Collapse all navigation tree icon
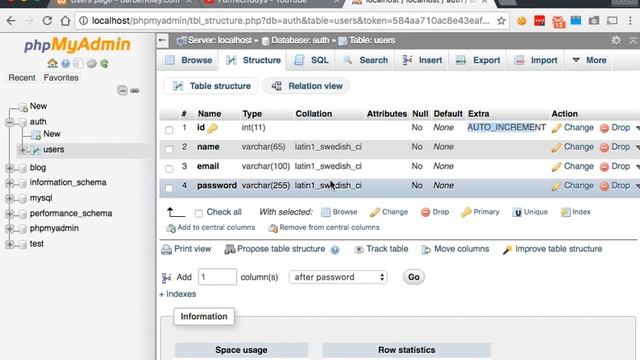The height and width of the screenshot is (360, 640). 122,90
